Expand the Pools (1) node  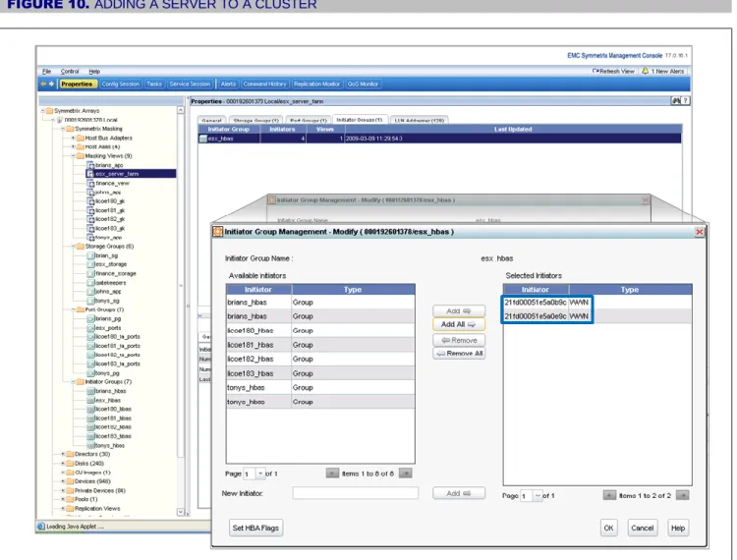[x=64, y=499]
